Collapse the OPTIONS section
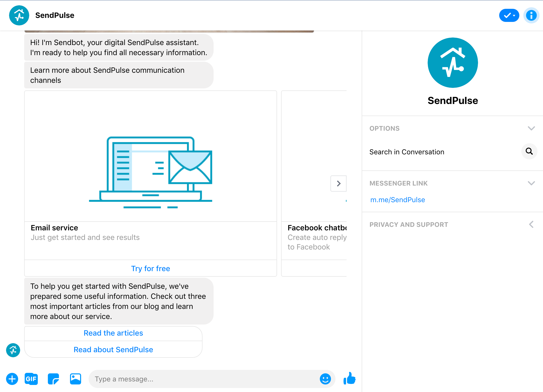Screen dimensions: 543x392 pos(532,128)
